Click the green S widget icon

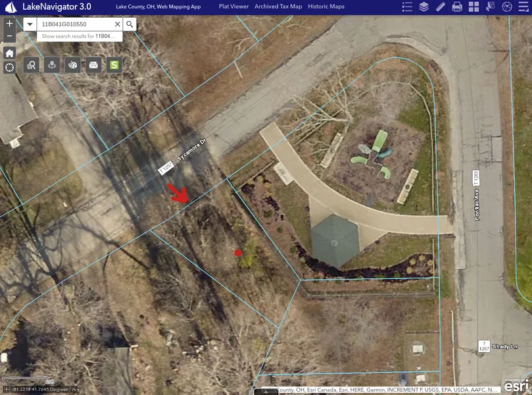[x=114, y=65]
